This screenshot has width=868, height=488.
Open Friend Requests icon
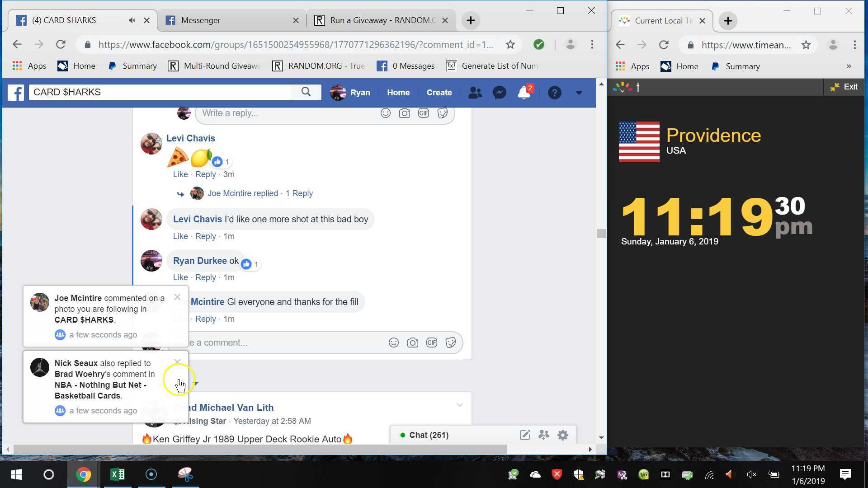[475, 93]
